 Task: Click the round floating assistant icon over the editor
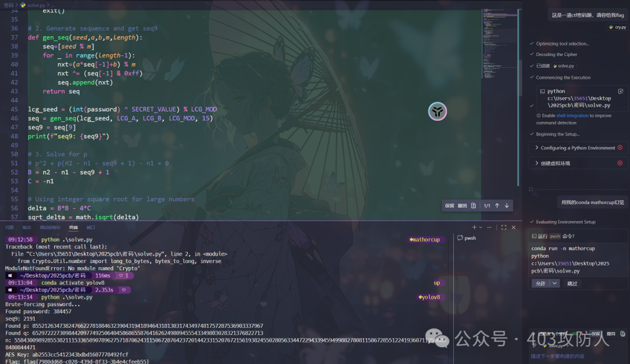437,111
